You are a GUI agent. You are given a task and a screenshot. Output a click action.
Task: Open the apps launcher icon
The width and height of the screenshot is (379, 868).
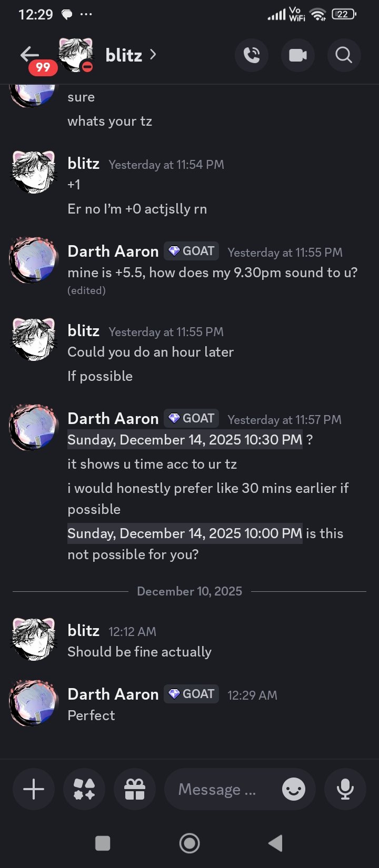tap(84, 789)
